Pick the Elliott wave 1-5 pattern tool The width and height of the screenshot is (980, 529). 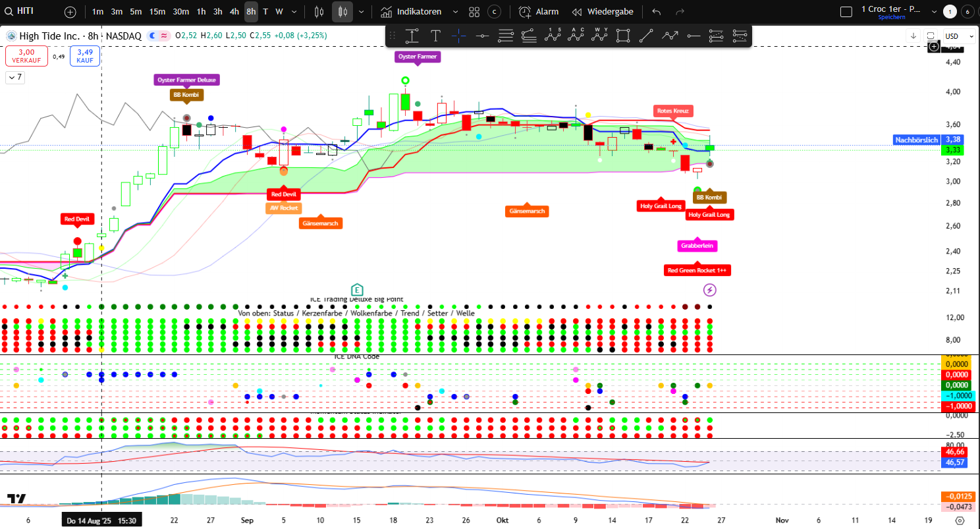pyautogui.click(x=553, y=36)
